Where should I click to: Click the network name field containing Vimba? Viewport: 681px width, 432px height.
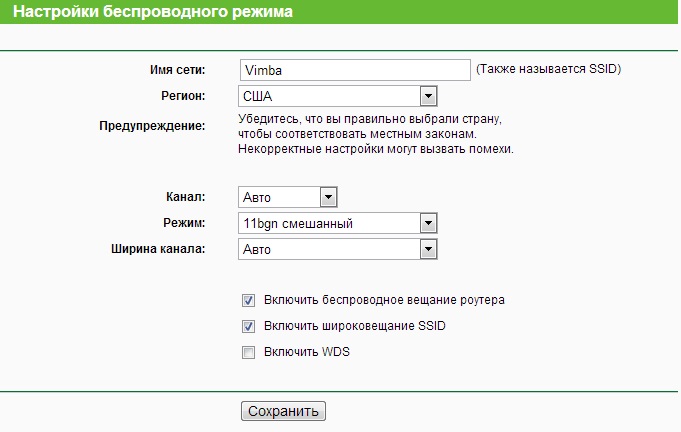coord(354,69)
